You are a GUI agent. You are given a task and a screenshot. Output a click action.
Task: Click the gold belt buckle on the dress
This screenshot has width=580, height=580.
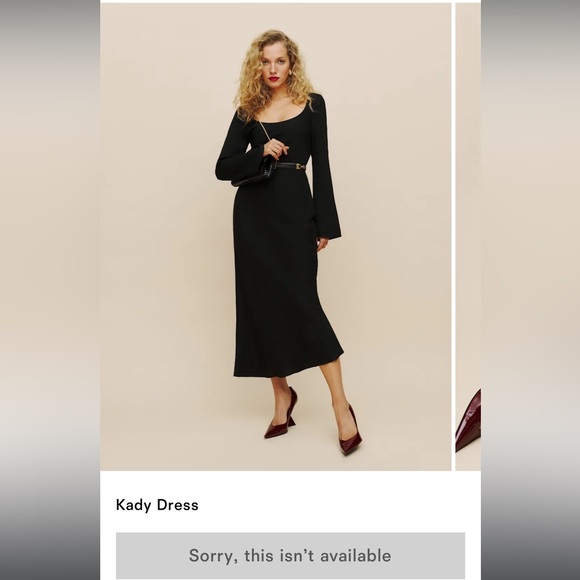pos(300,167)
